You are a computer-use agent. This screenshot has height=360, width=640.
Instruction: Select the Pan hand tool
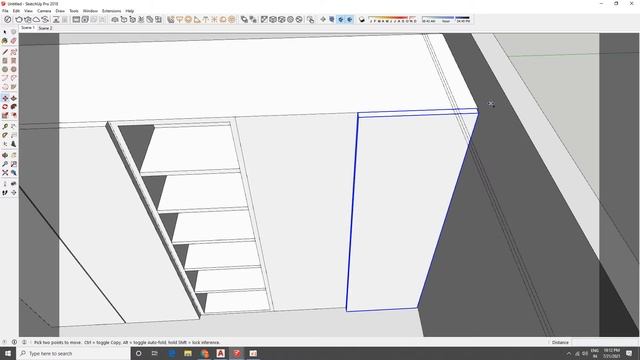coord(13,155)
